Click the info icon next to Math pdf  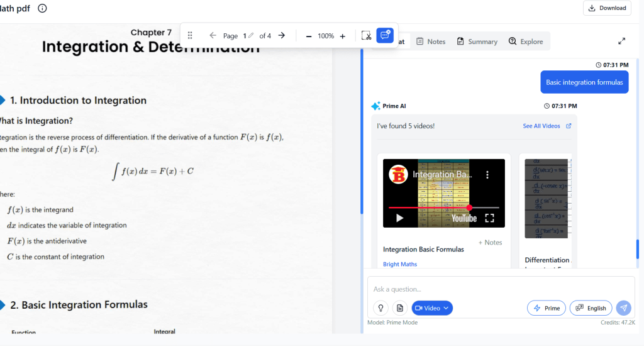click(42, 8)
